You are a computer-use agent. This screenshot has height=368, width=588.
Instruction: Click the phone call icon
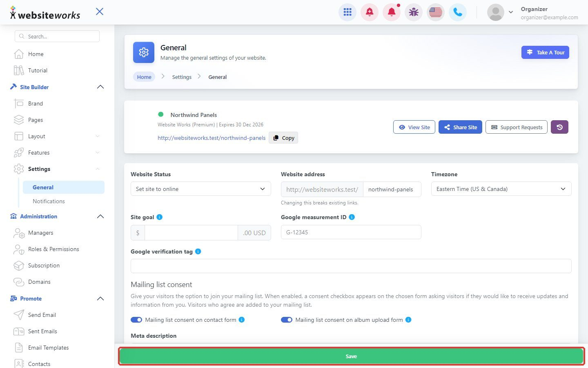[x=458, y=12]
